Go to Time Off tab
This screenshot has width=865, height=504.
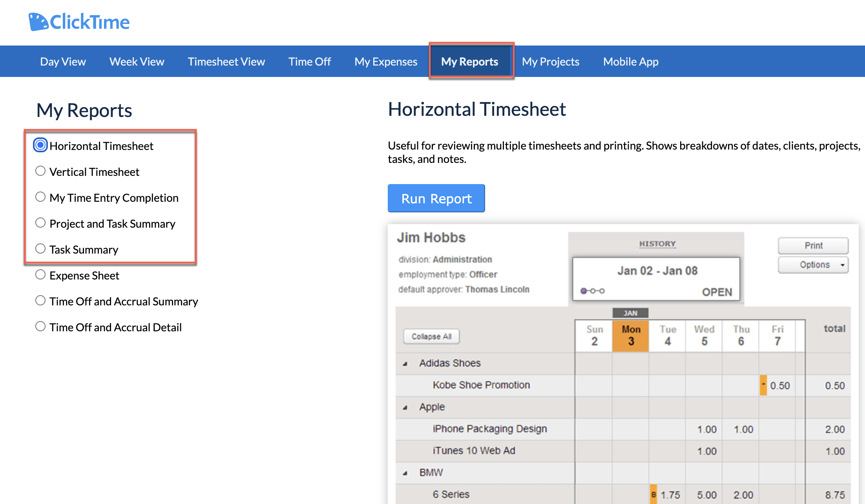coord(310,62)
